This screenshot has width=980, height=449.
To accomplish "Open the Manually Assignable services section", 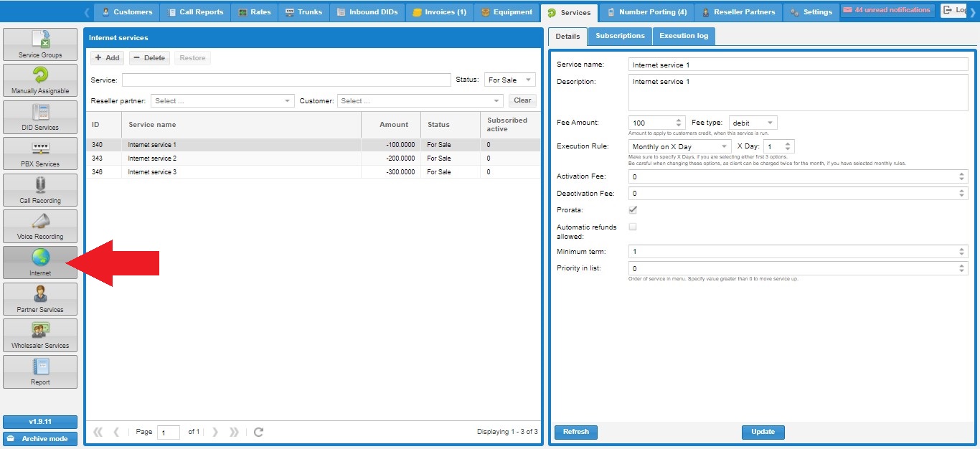I will click(x=40, y=80).
